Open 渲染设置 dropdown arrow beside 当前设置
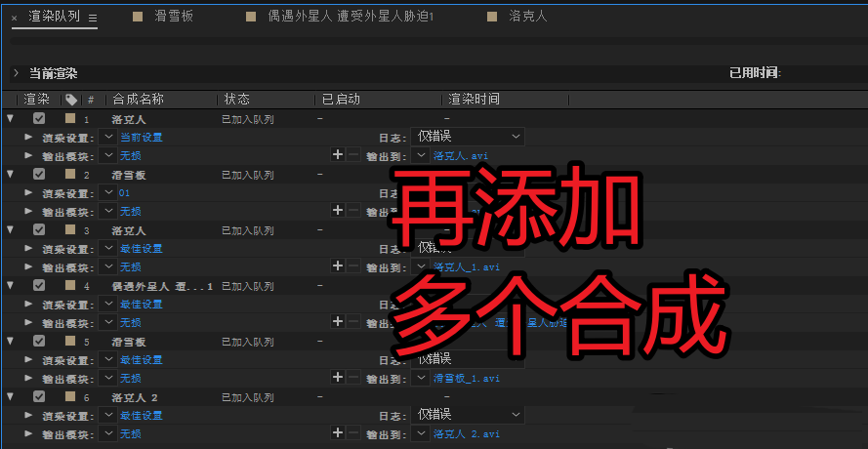868x449 pixels. click(108, 137)
